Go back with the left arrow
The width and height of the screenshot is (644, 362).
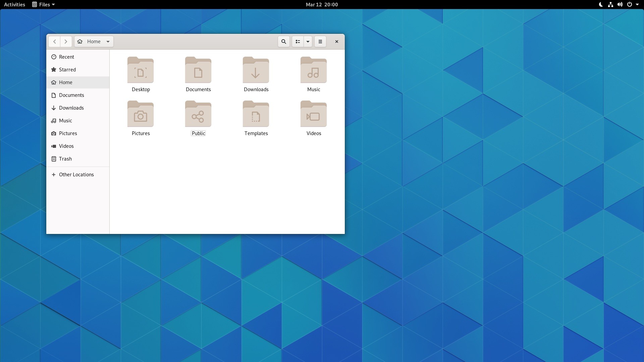pyautogui.click(x=54, y=42)
